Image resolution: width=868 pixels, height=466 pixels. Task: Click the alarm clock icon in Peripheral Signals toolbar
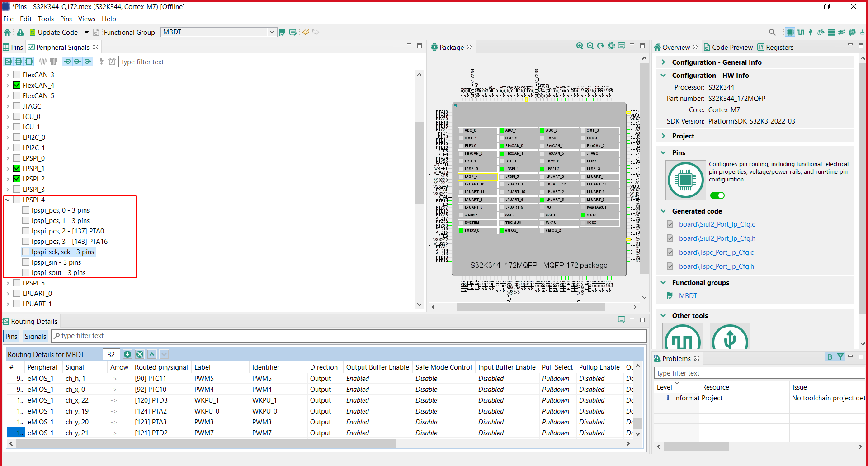coord(112,62)
